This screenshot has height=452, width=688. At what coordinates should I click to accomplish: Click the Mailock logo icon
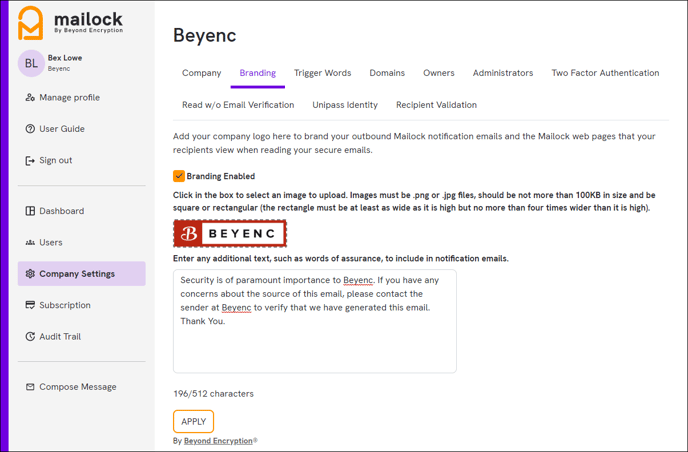[31, 23]
